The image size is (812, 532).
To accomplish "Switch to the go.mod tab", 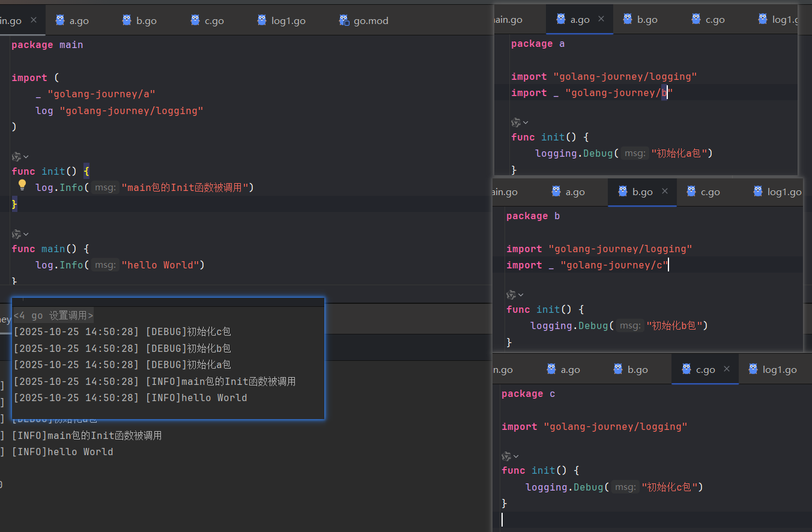I will tap(371, 20).
